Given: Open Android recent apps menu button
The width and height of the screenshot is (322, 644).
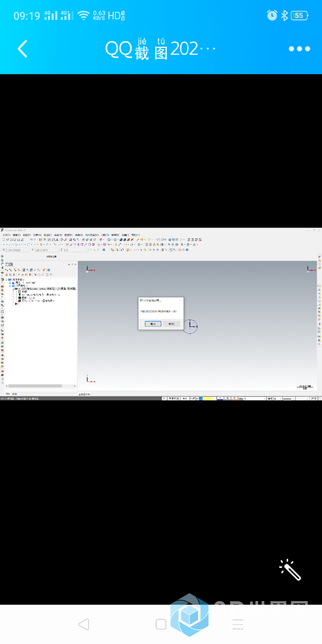Looking at the screenshot, I should (x=238, y=624).
